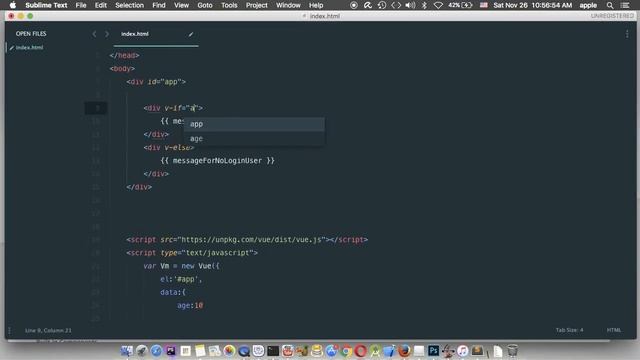
Task: Open Notification Center list icon
Action: 625,5
